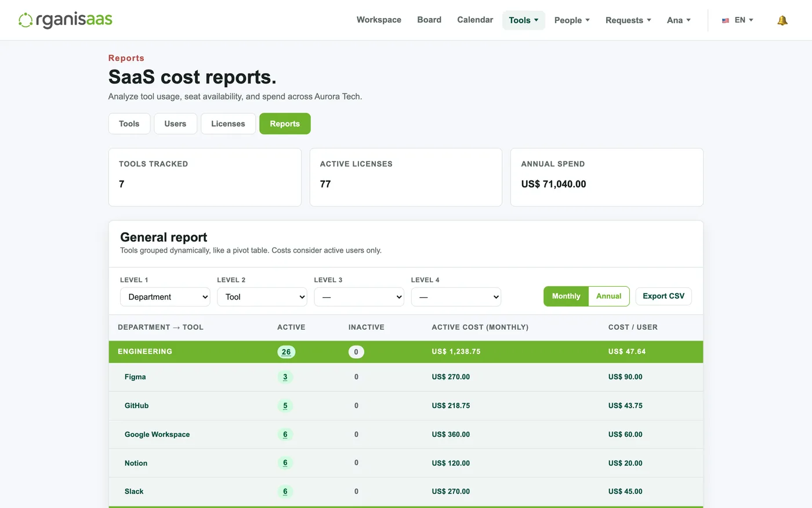The image size is (812, 508).
Task: Select the Notion row name
Action: 136,463
